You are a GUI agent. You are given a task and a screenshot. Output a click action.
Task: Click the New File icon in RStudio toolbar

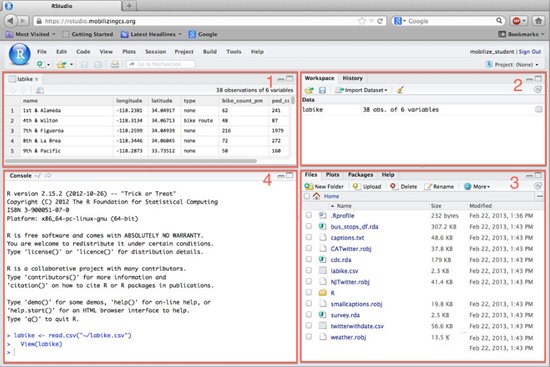tap(40, 64)
